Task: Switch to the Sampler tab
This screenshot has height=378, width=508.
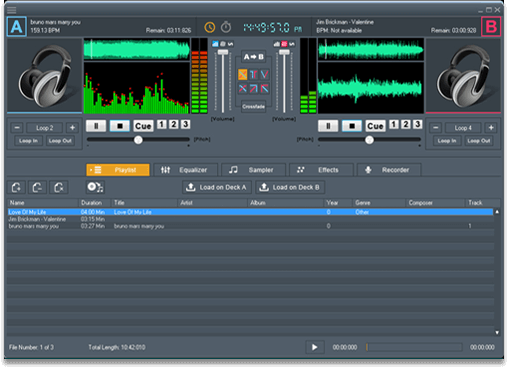Action: point(253,170)
